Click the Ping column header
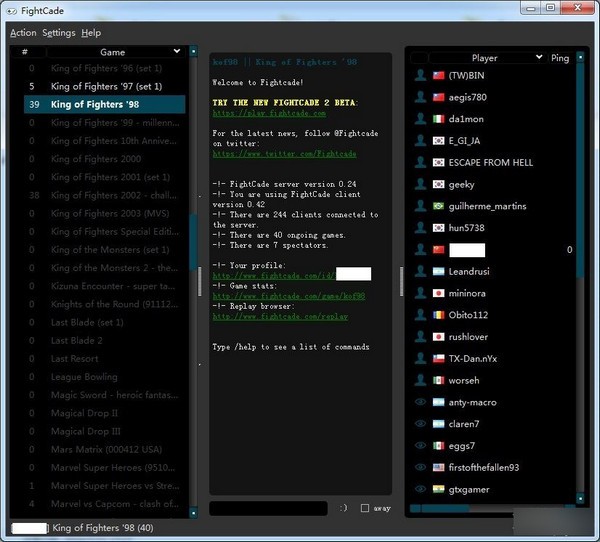Image resolution: width=600 pixels, height=542 pixels. pos(560,58)
